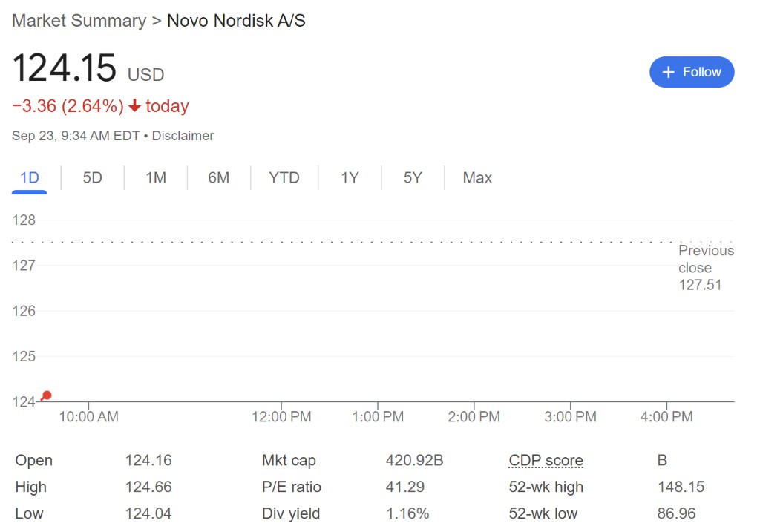Click the Novo Nordisk A/S title
The width and height of the screenshot is (760, 532).
(236, 21)
